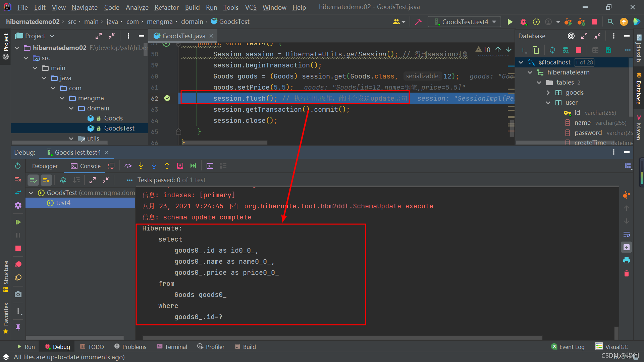644x362 pixels.
Task: Toggle soft-wrap in the console
Action: 627,234
